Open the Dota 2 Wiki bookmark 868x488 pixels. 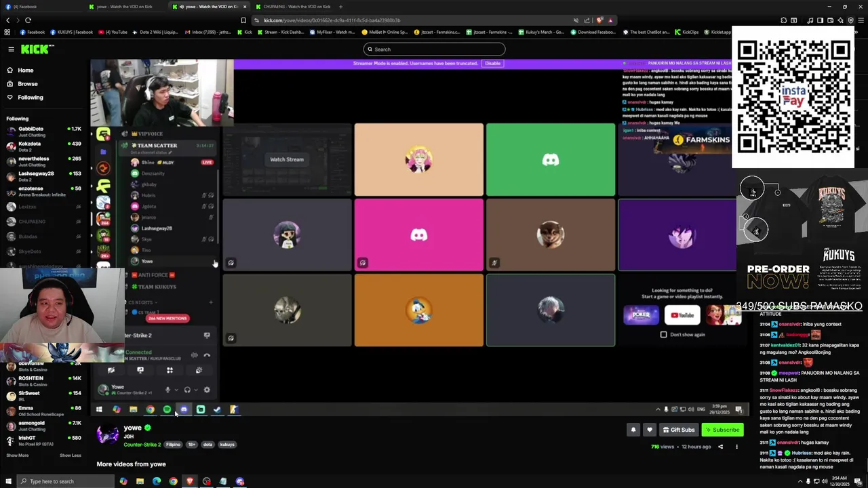click(x=155, y=32)
